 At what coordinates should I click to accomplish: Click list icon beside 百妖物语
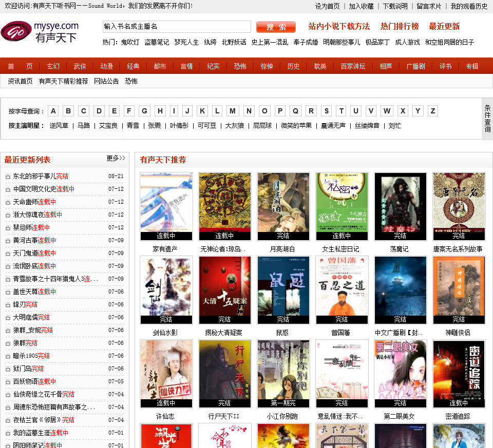(8, 382)
